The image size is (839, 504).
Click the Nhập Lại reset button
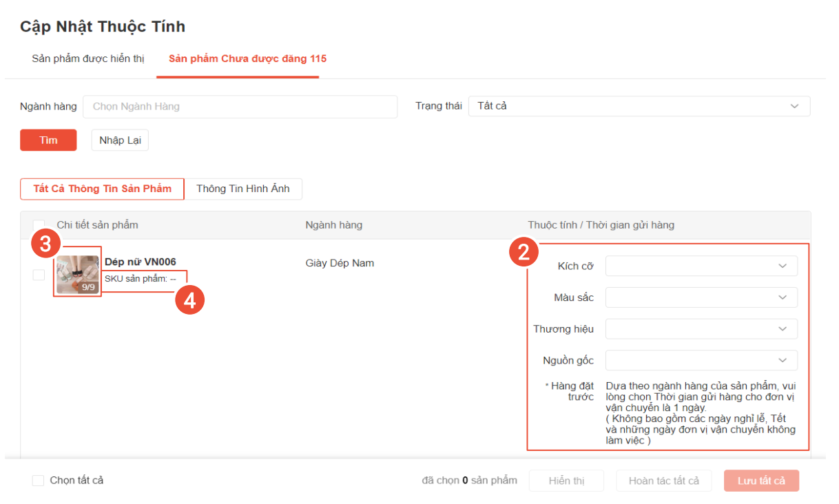tap(120, 140)
